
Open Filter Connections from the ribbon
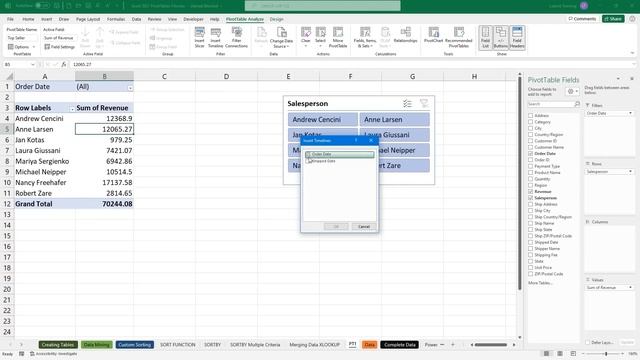(x=236, y=37)
